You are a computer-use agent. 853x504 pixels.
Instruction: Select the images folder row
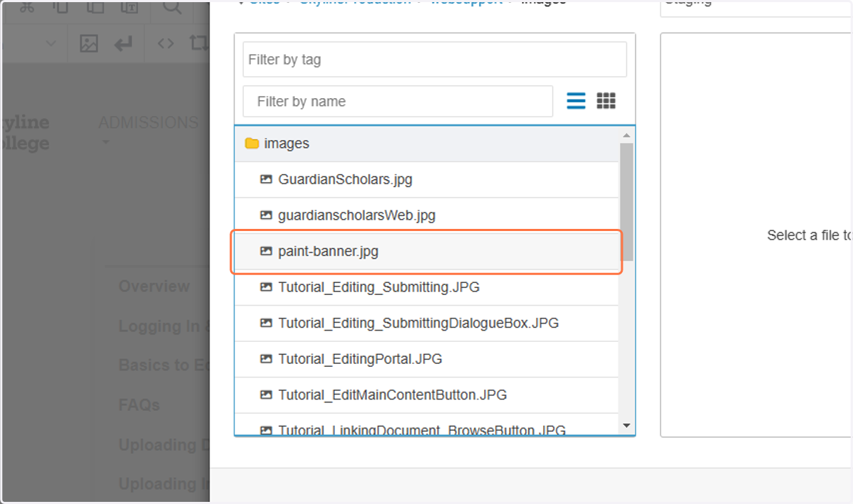click(426, 144)
